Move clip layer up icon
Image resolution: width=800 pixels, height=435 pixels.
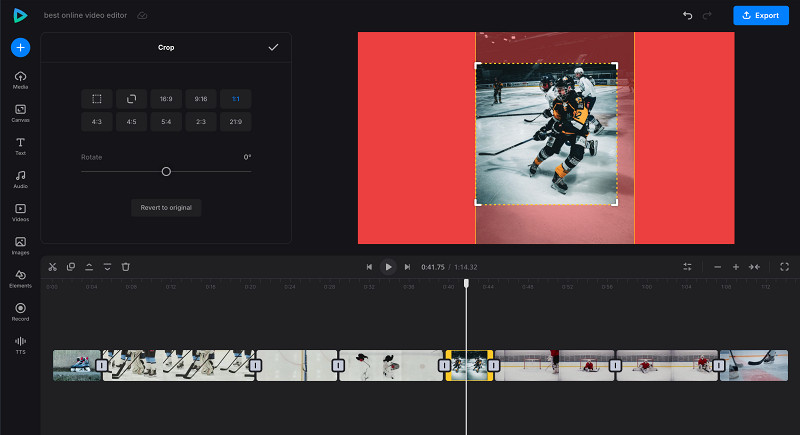pyautogui.click(x=89, y=267)
